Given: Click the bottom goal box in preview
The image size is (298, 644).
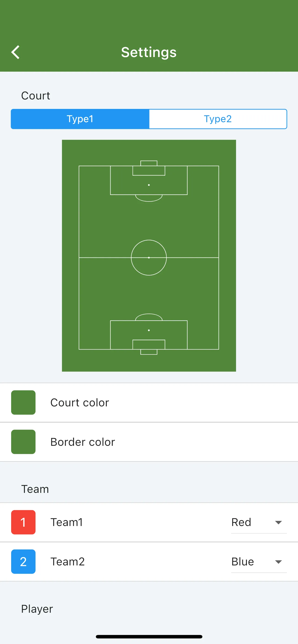Looking at the screenshot, I should pos(149,344).
